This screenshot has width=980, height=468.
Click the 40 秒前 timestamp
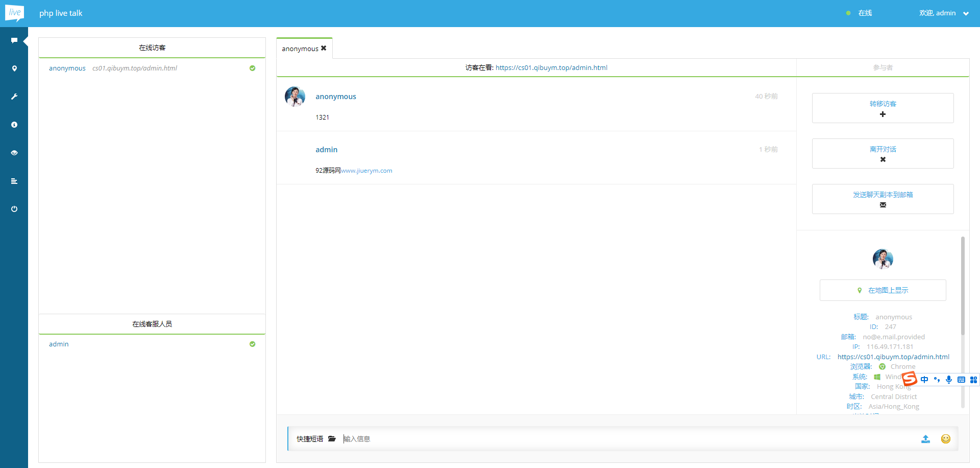click(767, 96)
